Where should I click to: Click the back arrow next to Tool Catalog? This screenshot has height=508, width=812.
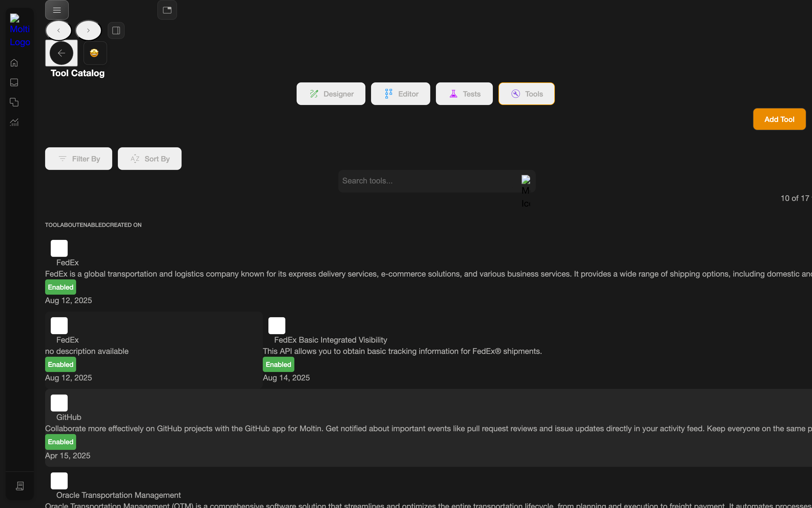61,53
